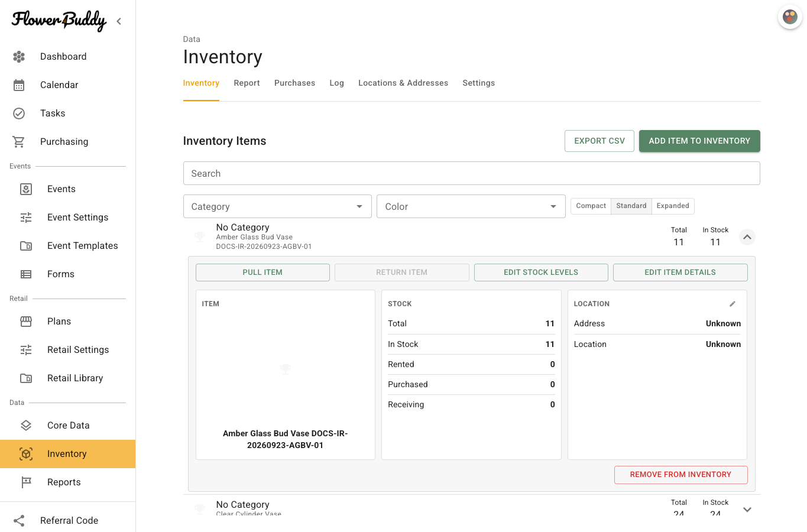Collapse the sidebar with the chevron

point(119,21)
